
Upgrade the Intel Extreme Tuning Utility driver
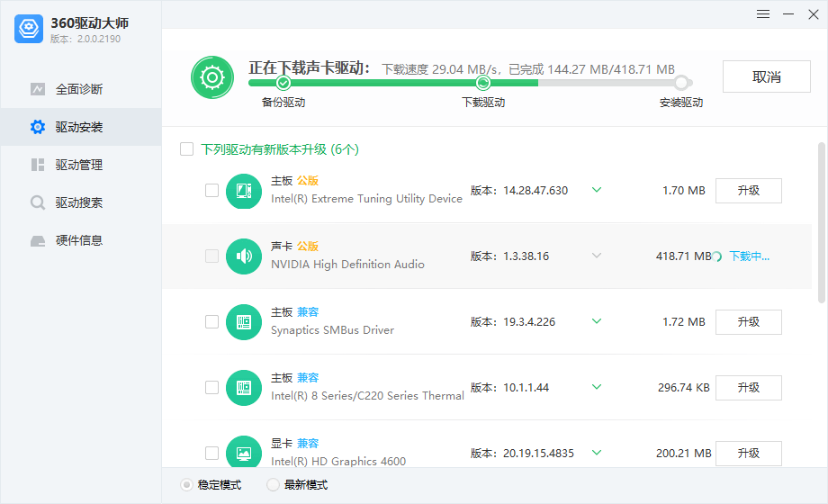[x=748, y=191]
